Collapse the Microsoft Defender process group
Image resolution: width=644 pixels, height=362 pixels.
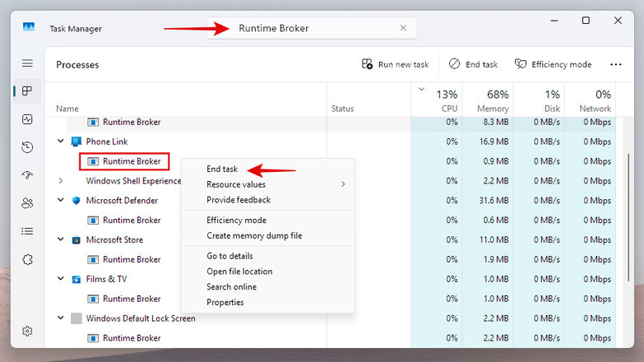point(60,201)
